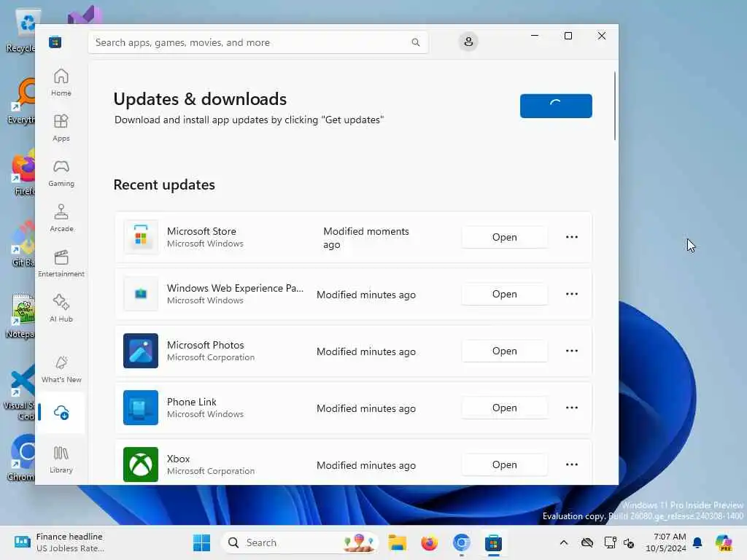Viewport: 747px width, 560px height.
Task: Open notification bell in system tray
Action: (697, 542)
